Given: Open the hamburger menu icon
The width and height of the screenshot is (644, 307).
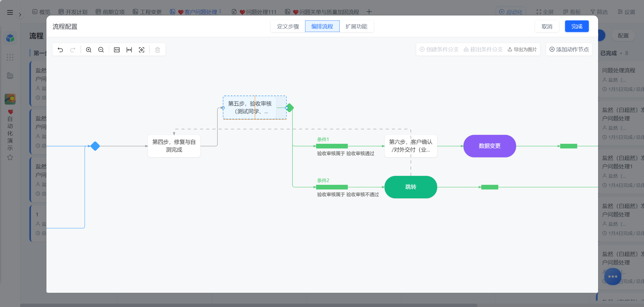Looking at the screenshot, I should (10, 12).
